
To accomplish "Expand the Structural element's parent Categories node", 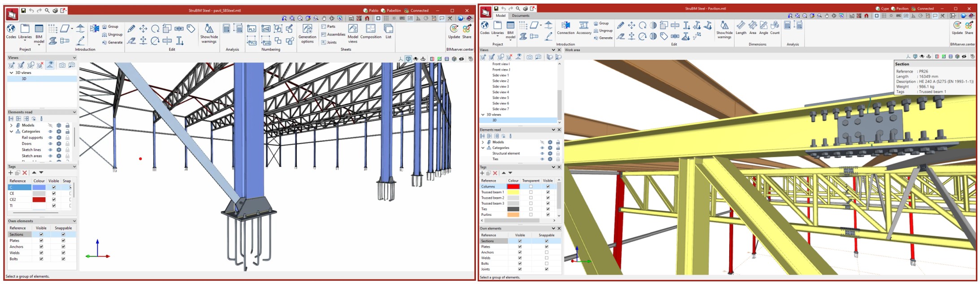I will click(x=483, y=148).
